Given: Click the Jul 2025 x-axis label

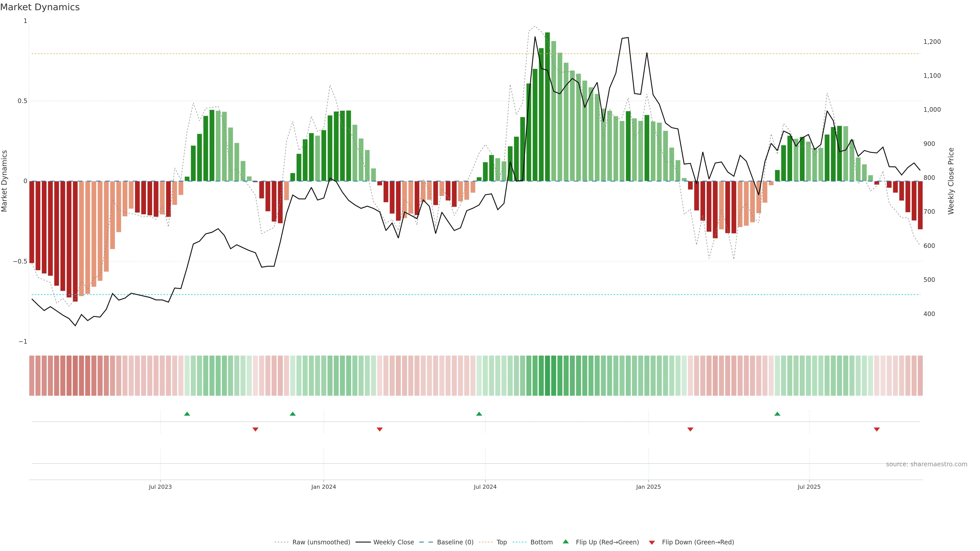Looking at the screenshot, I should coord(809,487).
